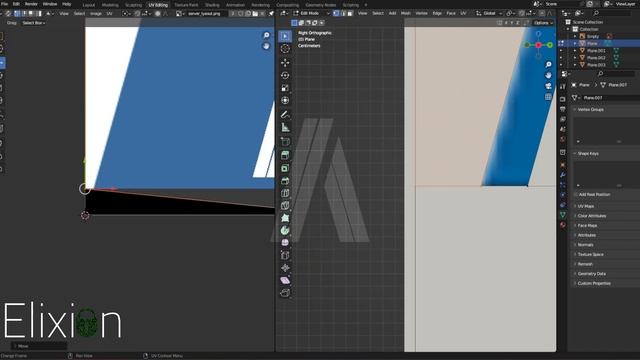
Task: Select the Spin tool
Action: point(285,230)
